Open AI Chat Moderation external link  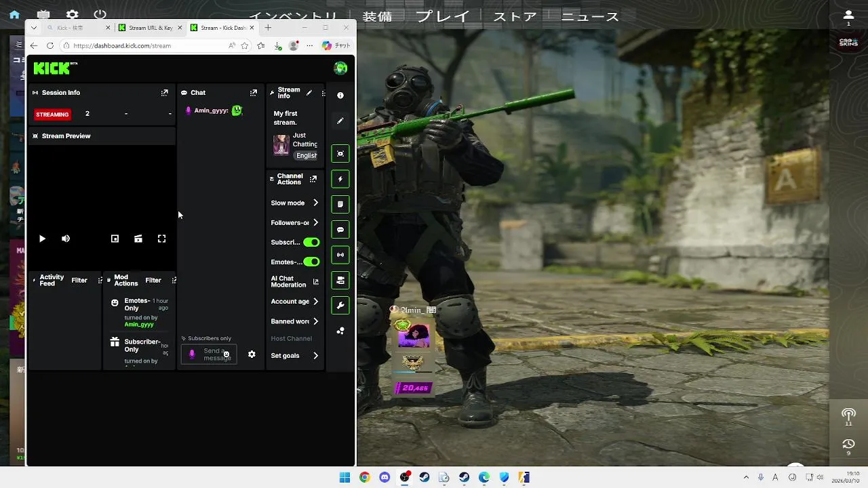pyautogui.click(x=315, y=281)
